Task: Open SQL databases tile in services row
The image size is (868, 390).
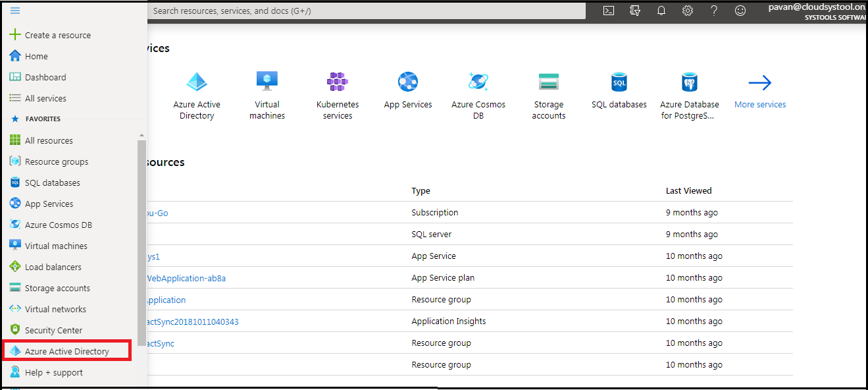Action: 619,91
